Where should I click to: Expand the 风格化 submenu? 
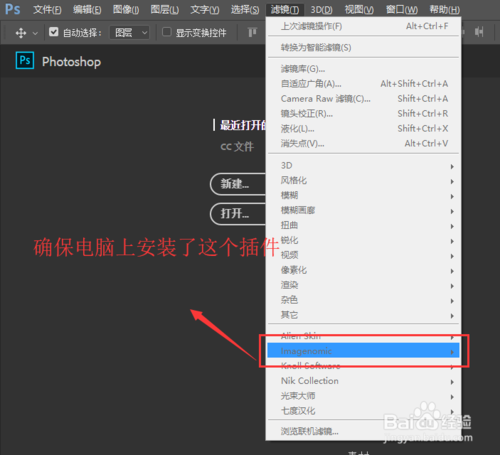(x=364, y=181)
